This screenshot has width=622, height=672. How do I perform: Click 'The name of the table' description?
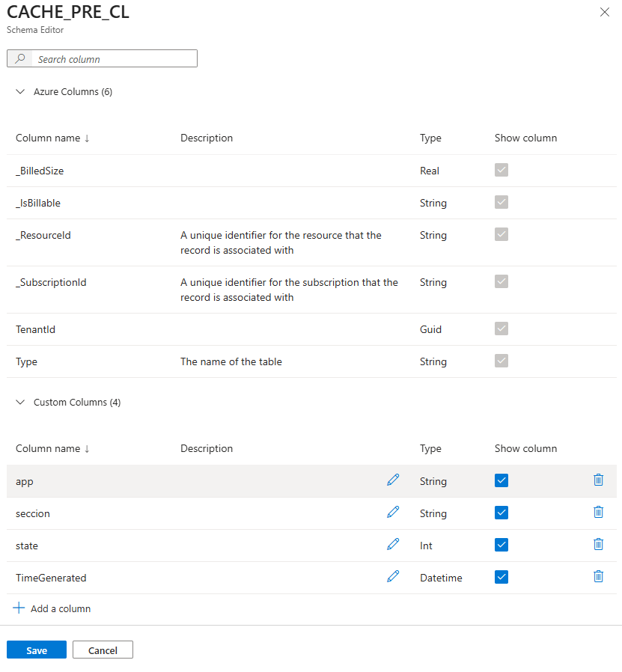pyautogui.click(x=231, y=361)
